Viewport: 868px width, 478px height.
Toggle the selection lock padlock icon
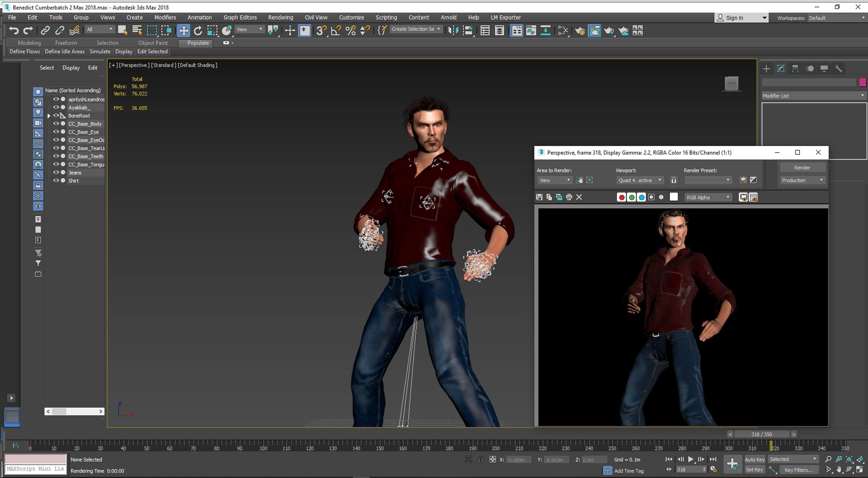[x=480, y=459]
